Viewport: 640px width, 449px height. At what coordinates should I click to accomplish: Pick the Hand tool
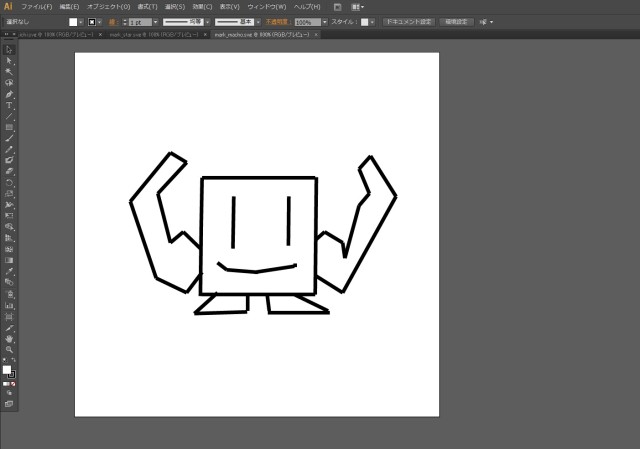pyautogui.click(x=9, y=338)
